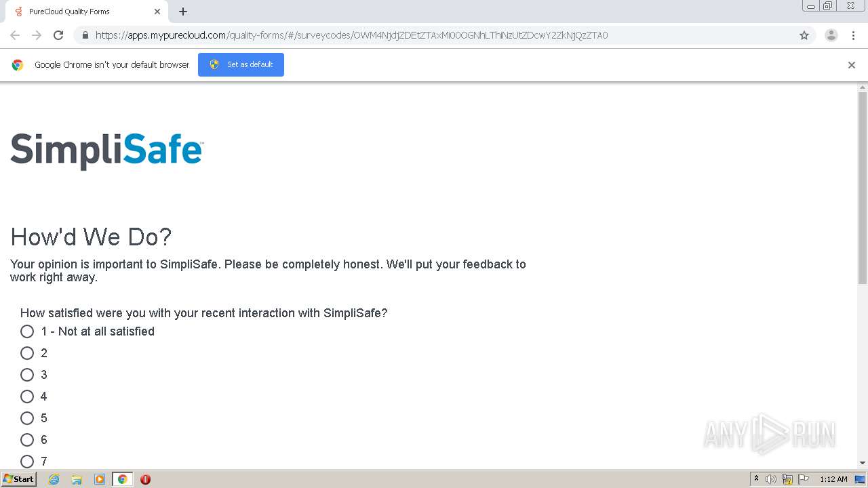Reload the page with the refresh icon
This screenshot has height=488, width=868.
(x=58, y=35)
